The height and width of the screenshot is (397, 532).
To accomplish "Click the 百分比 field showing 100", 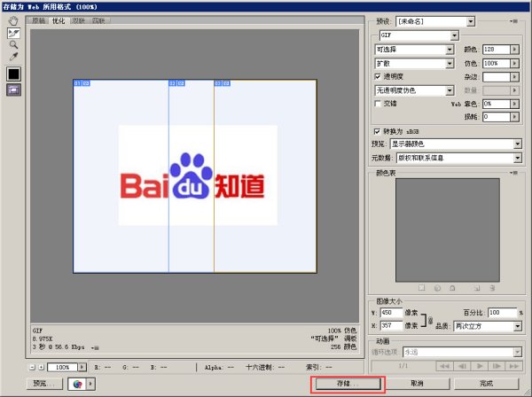I will click(503, 313).
